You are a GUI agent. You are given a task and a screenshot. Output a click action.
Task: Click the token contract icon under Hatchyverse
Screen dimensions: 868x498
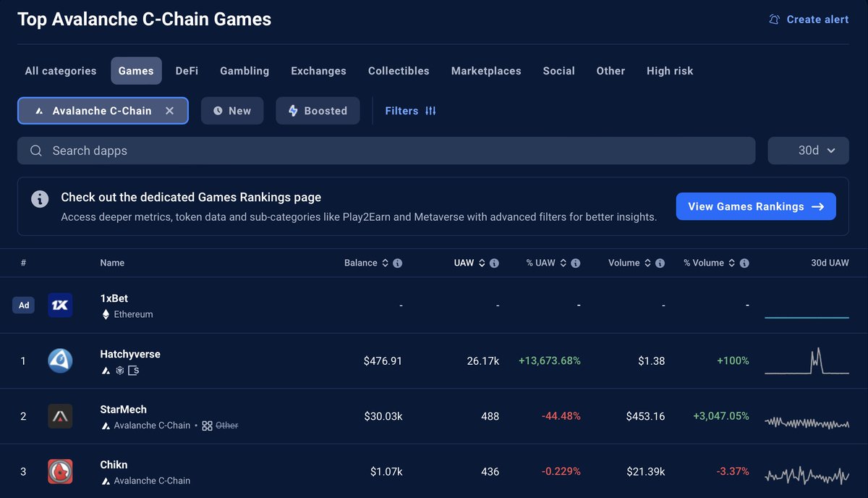point(132,369)
